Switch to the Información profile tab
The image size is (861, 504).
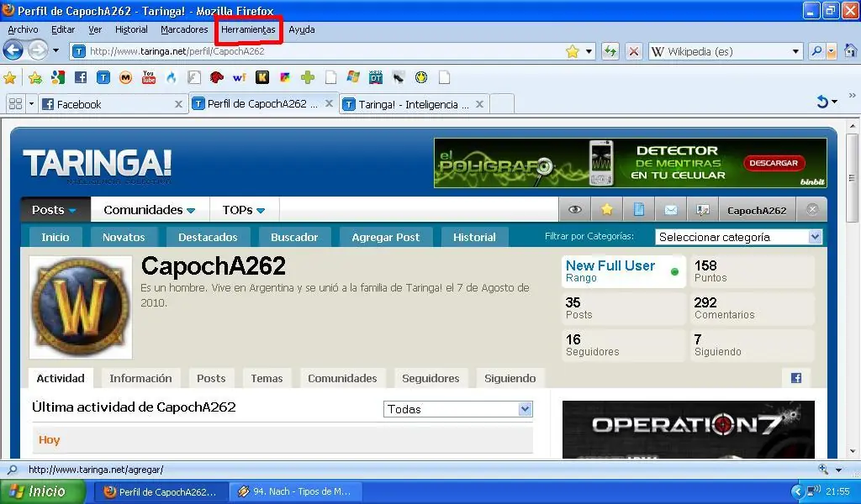[x=140, y=378]
